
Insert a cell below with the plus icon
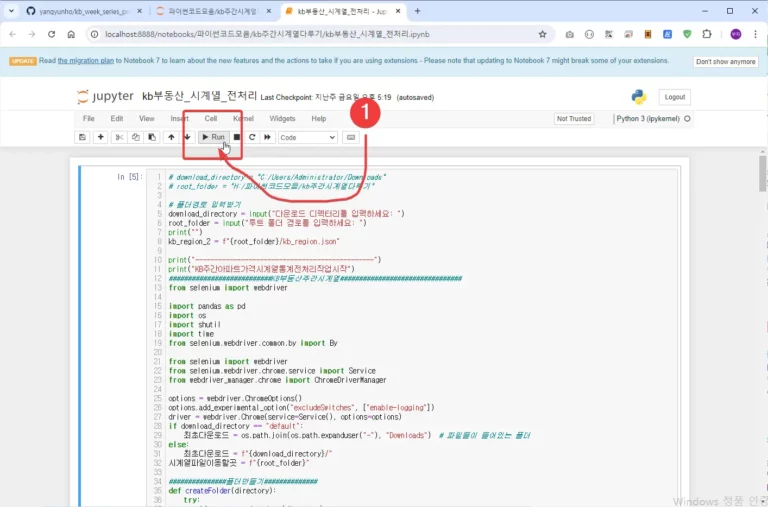point(101,138)
